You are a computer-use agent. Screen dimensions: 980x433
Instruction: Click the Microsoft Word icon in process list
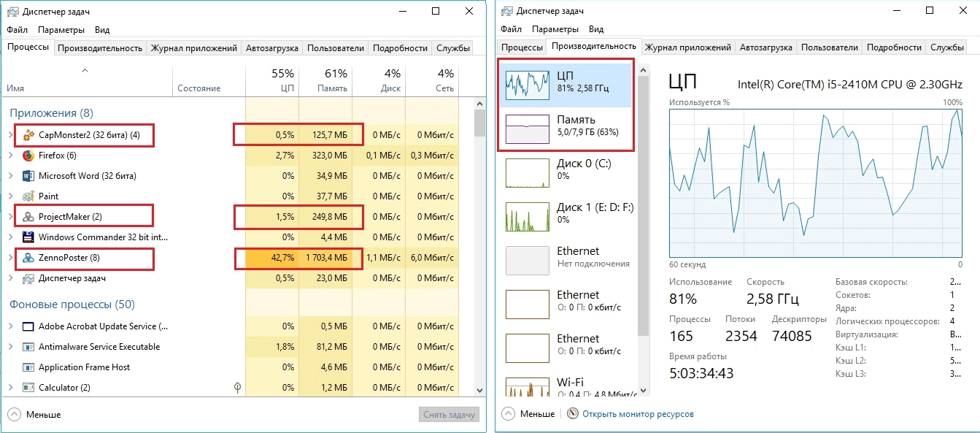click(x=28, y=176)
